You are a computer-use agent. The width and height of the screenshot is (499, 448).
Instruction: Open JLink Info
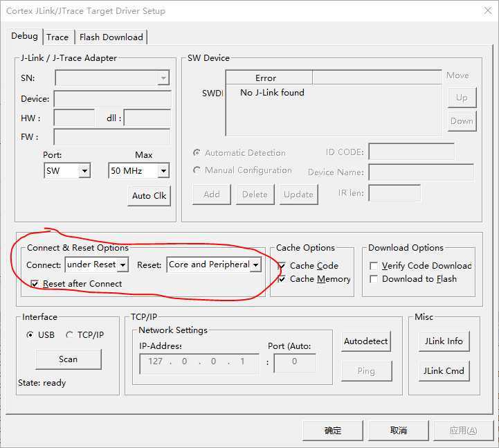point(444,341)
